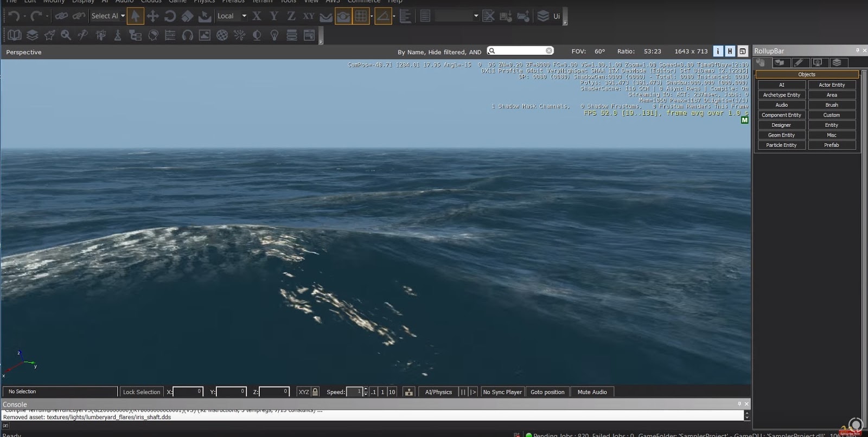Open the Time of Day icon
This screenshot has width=868, height=437.
pos(257,36)
